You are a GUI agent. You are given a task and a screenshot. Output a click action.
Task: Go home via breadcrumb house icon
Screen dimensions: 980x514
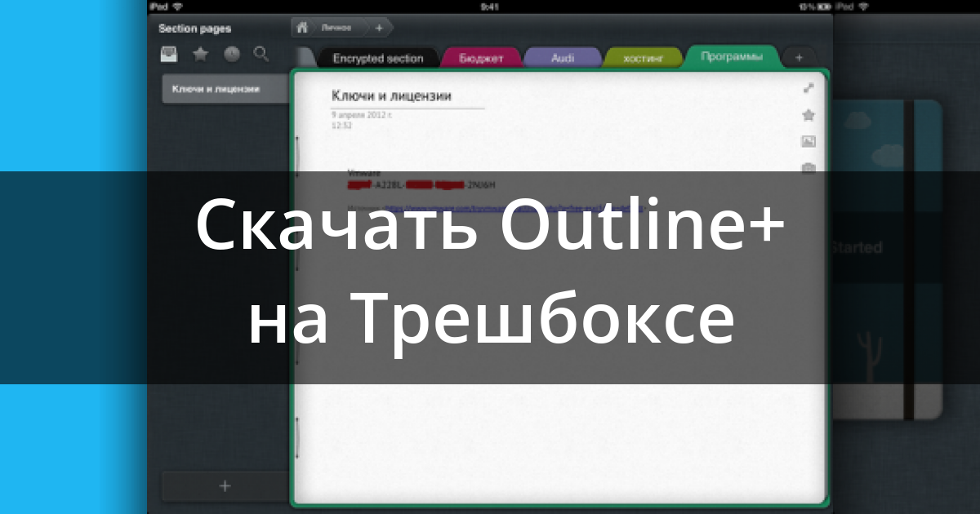[302, 27]
